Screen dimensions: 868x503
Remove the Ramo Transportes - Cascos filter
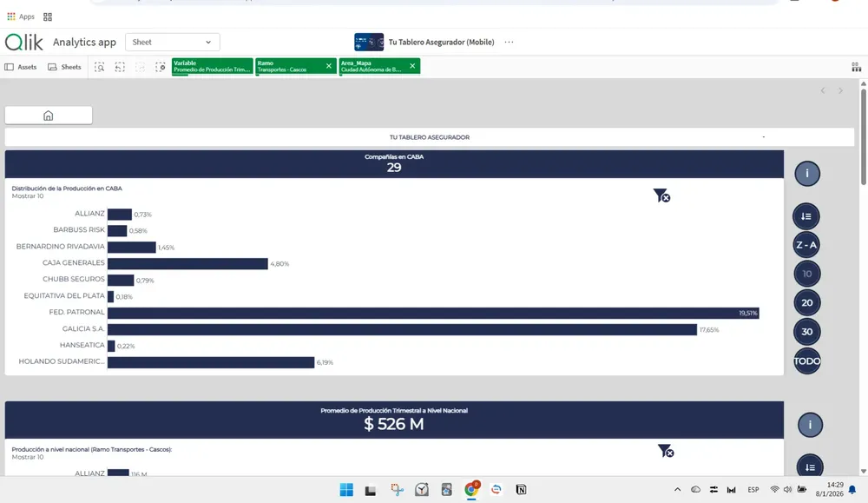pos(328,65)
